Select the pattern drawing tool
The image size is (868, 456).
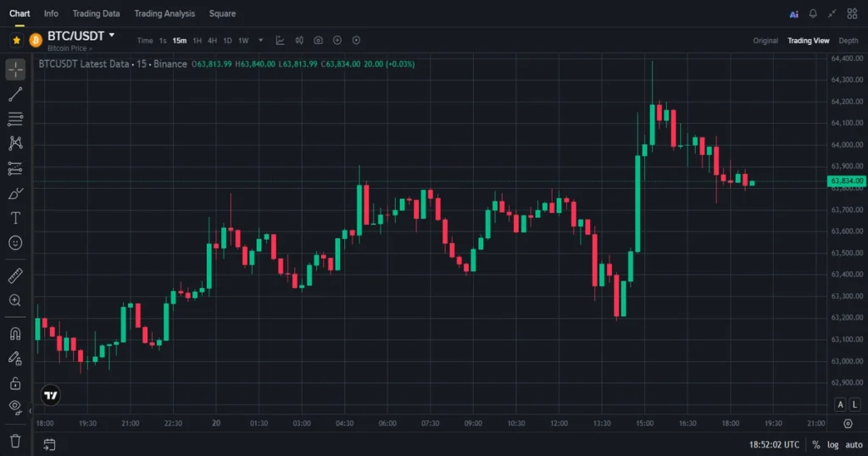pos(15,143)
